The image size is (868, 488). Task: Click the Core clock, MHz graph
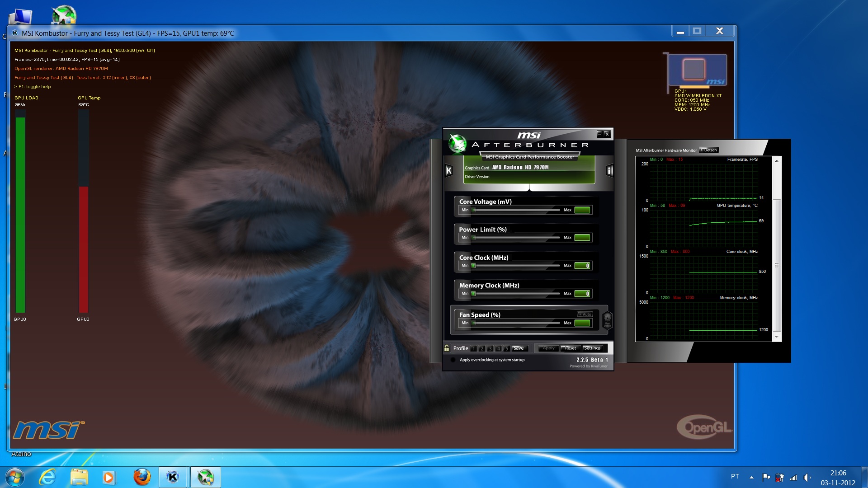pyautogui.click(x=704, y=274)
